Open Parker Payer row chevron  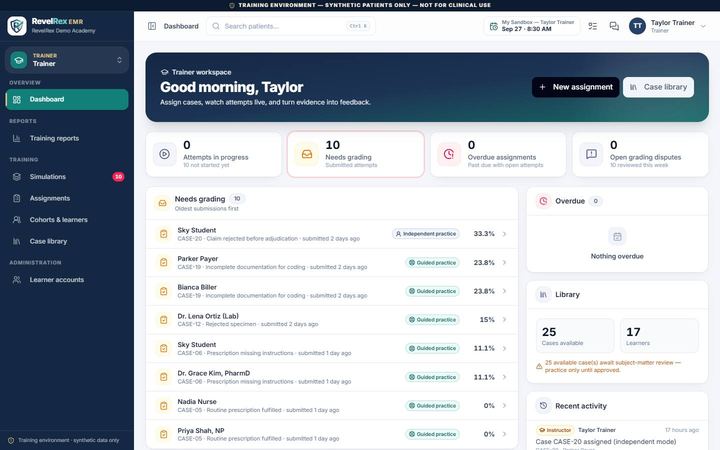tap(504, 263)
